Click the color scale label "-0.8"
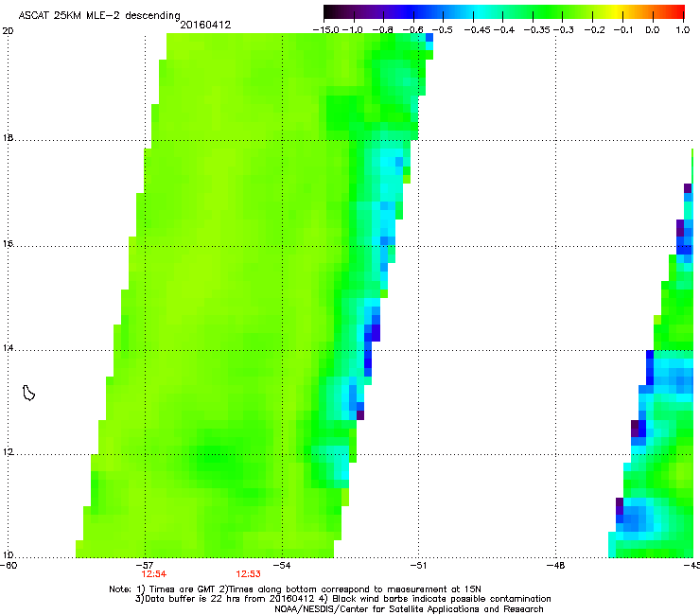The width and height of the screenshot is (700, 615). pyautogui.click(x=383, y=30)
